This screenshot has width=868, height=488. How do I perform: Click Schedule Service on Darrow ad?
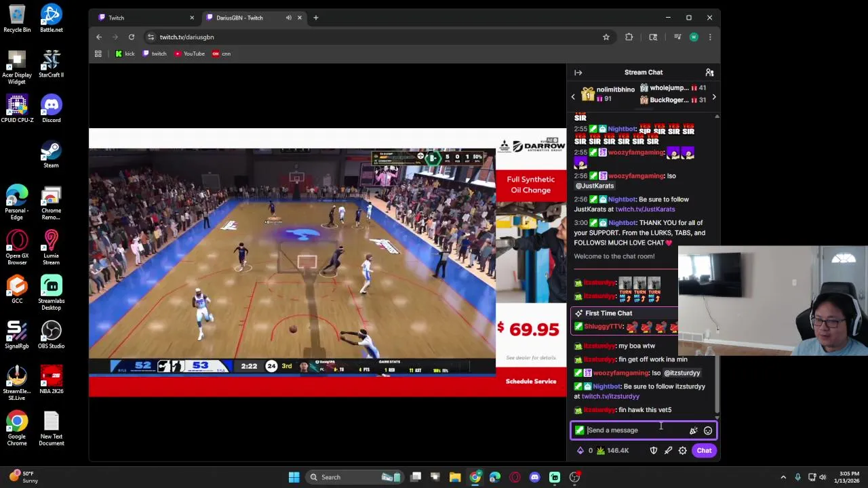tap(531, 382)
